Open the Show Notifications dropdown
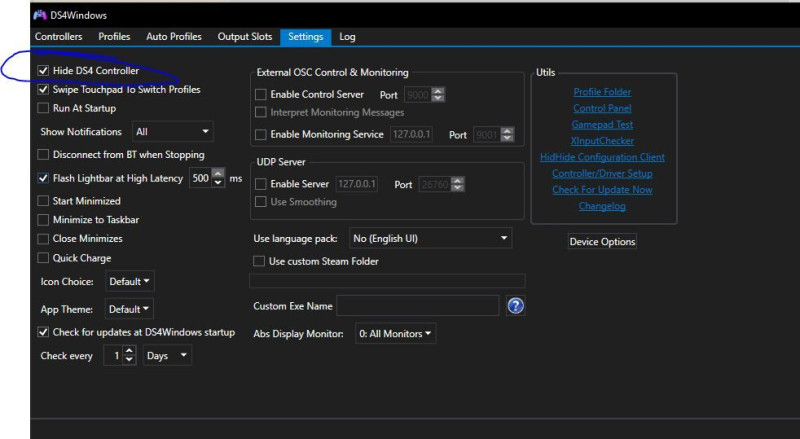Viewport: 800px width, 439px height. 173,132
